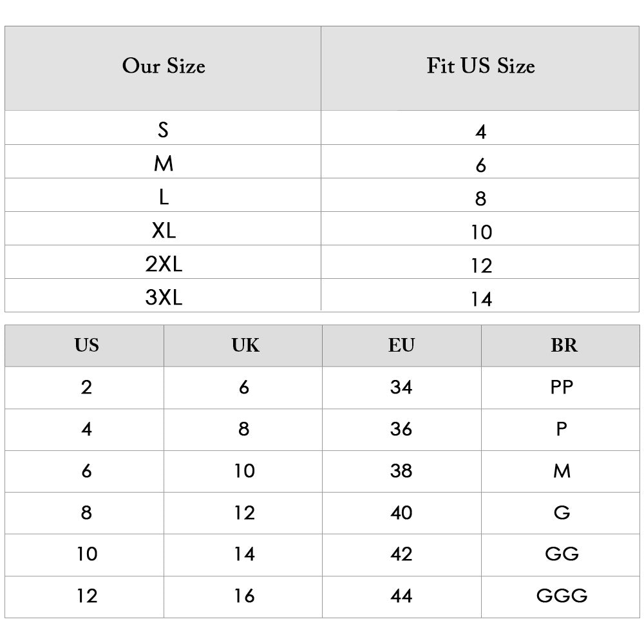Click EU size 42 cell
The image size is (644, 644).
coord(401,554)
